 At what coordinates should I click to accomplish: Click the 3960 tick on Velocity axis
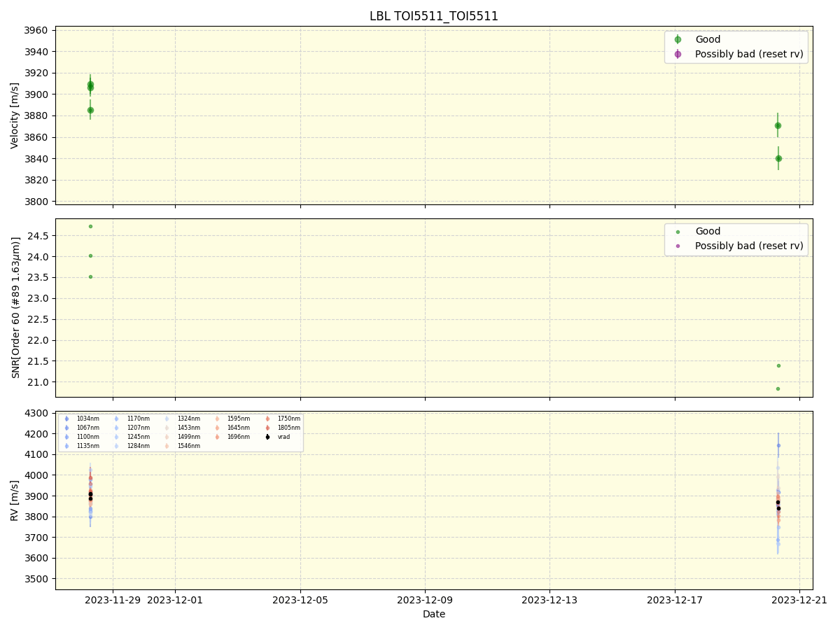click(x=36, y=31)
